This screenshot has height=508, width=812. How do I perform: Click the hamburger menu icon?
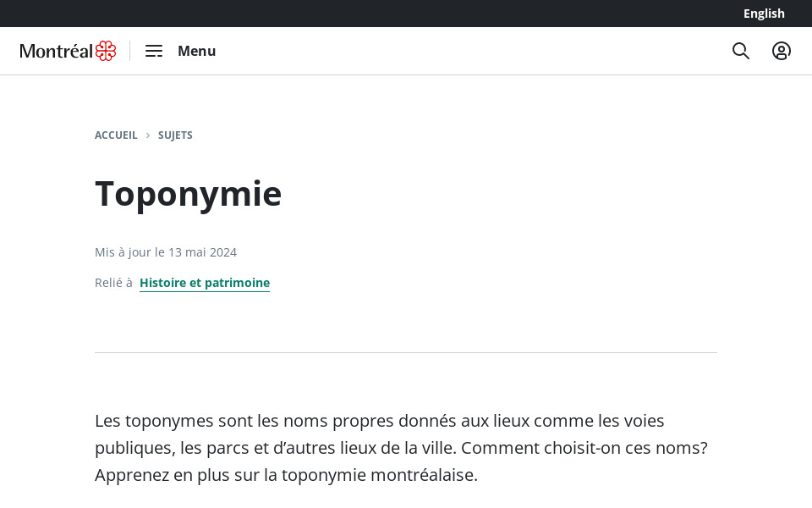point(154,51)
